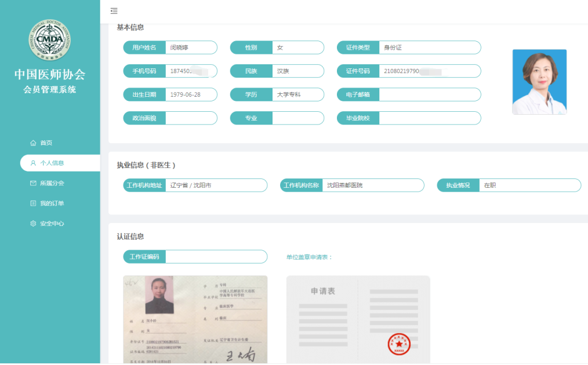Click the 申请表 stamped form preview

[358, 319]
